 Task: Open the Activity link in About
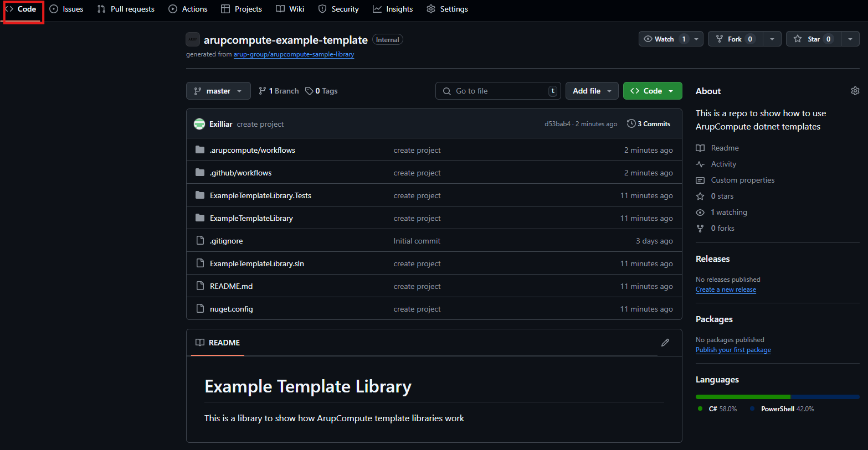pyautogui.click(x=716, y=164)
